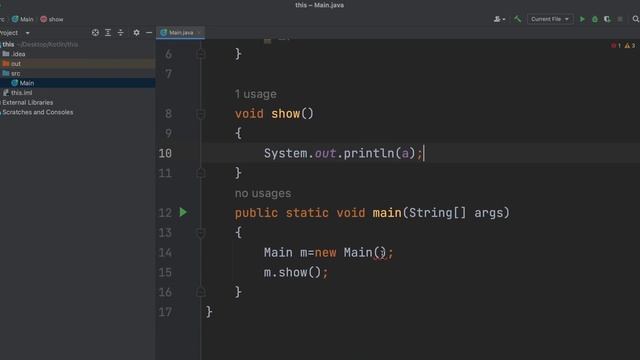Collapse all icon in Project panel
The image size is (640, 360).
coord(120,33)
